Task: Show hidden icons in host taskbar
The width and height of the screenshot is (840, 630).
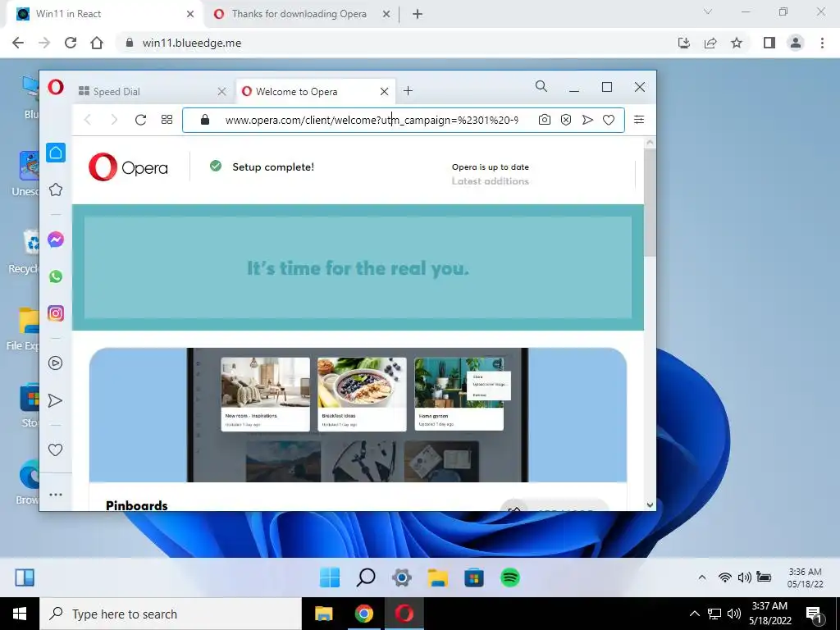Action: [694, 614]
